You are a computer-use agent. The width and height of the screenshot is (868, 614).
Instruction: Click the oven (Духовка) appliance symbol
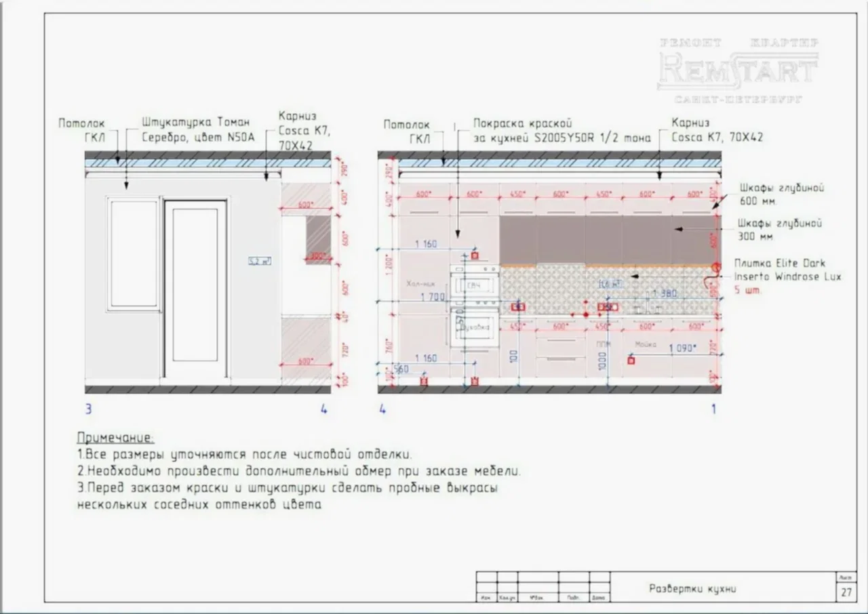pyautogui.click(x=475, y=327)
